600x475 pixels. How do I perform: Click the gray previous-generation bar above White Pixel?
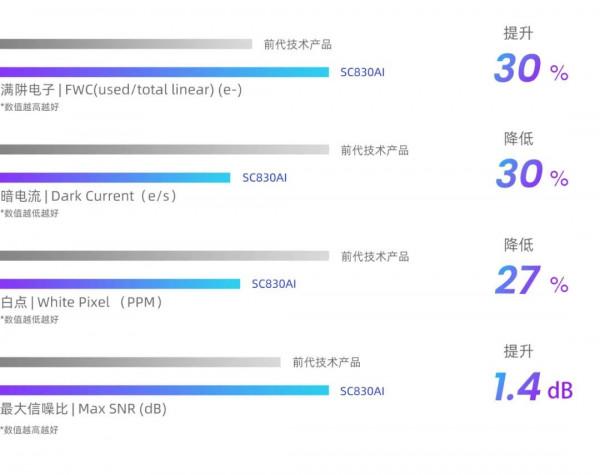point(165,256)
